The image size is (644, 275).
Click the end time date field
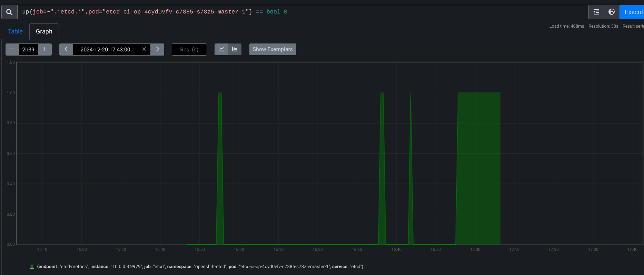point(106,49)
